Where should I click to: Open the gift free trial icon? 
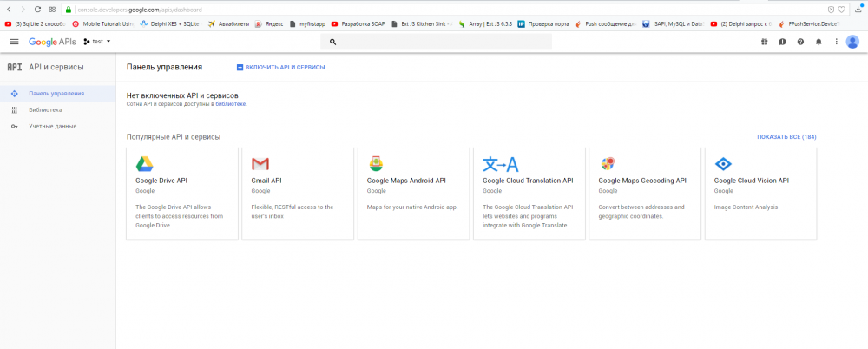[x=764, y=42]
